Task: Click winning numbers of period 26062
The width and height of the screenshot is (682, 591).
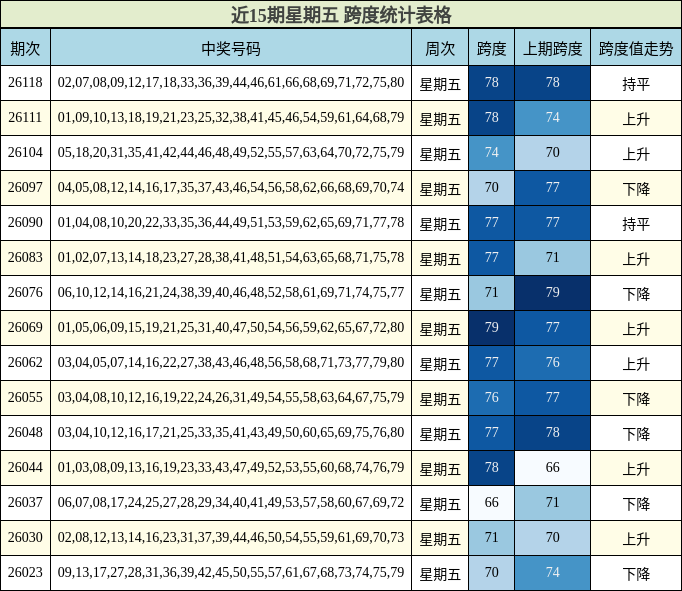Action: [x=231, y=362]
